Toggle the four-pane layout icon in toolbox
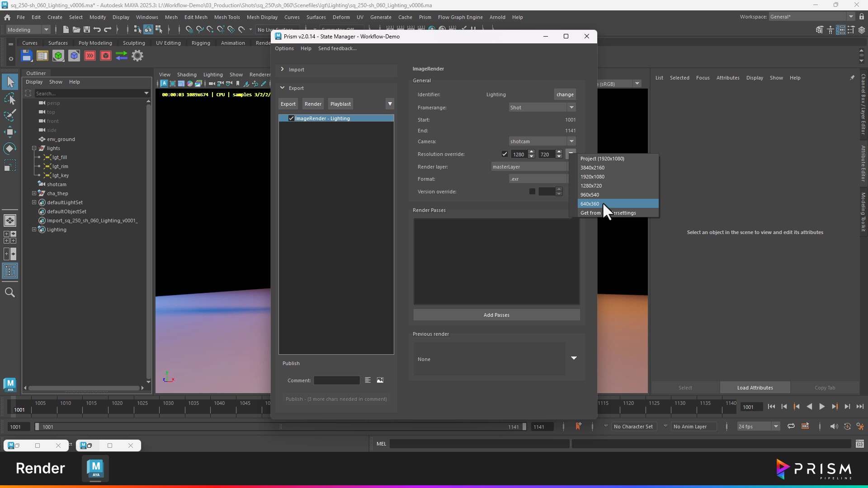Viewport: 868px width, 488px height. (x=10, y=237)
